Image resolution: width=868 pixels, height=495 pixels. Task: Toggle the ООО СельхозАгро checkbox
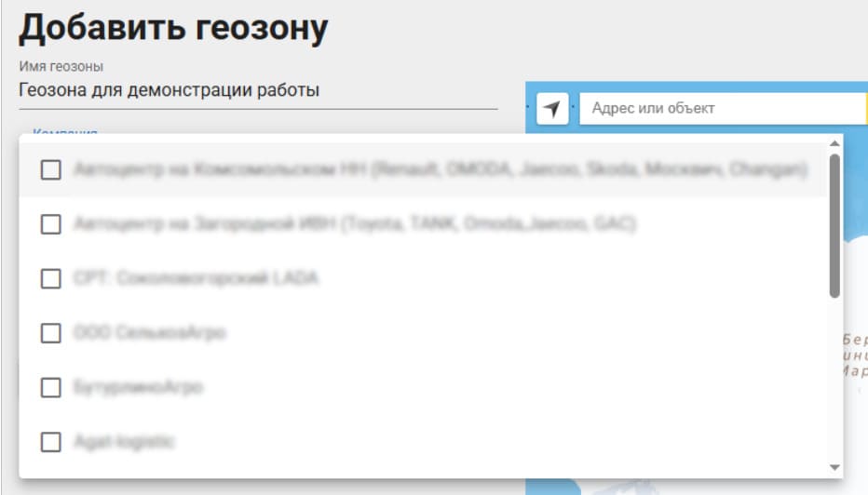51,333
